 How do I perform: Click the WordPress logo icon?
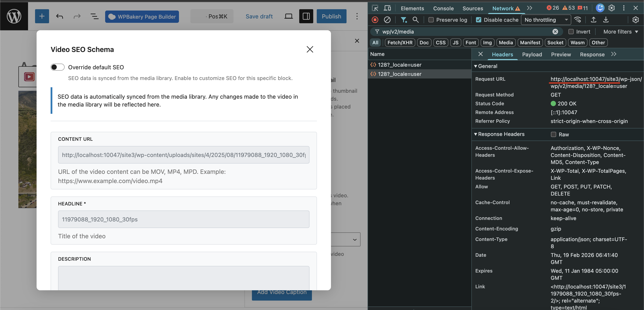point(14,16)
